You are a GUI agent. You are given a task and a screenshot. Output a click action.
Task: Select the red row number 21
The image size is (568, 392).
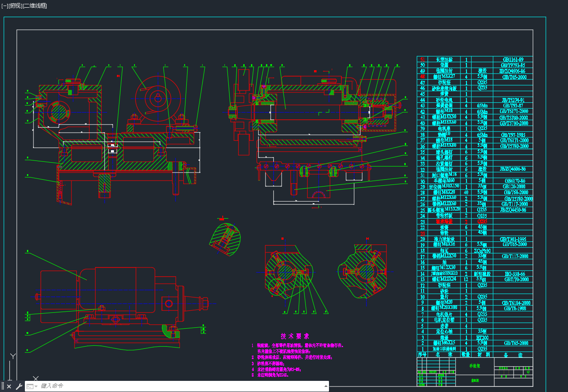pos(423,234)
